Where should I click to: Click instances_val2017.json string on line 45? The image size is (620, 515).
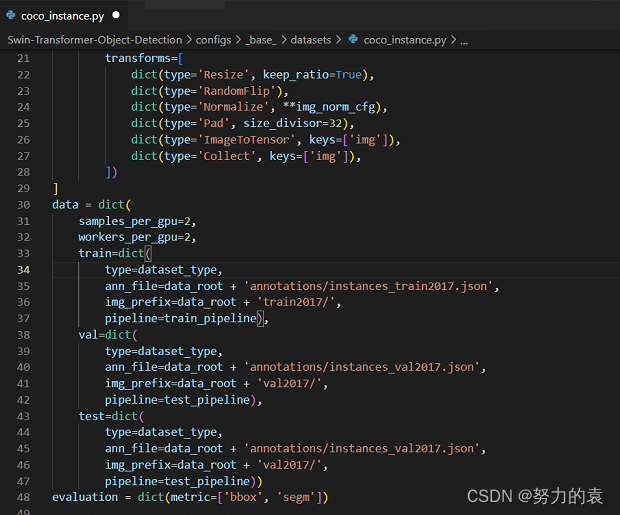click(x=362, y=449)
